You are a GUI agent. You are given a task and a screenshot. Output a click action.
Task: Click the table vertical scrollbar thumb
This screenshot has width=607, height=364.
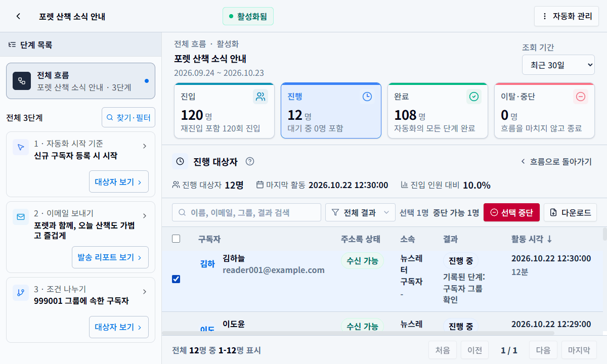tap(605, 234)
